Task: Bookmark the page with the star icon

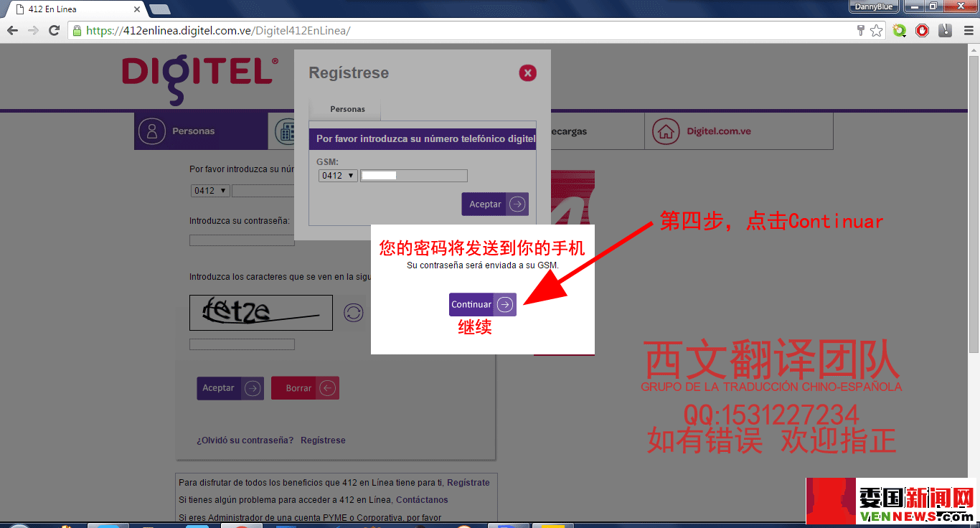Action: click(876, 31)
